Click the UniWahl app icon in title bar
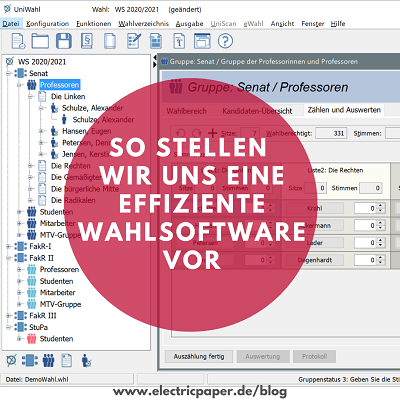Screen dimensions: 400x400 tap(7, 9)
